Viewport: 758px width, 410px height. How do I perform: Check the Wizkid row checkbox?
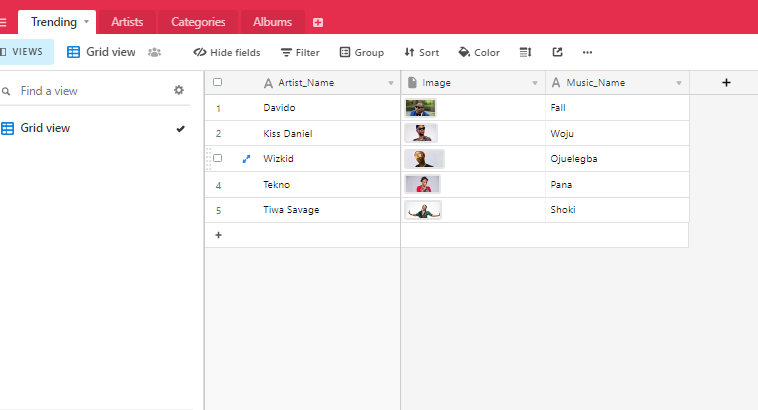218,158
